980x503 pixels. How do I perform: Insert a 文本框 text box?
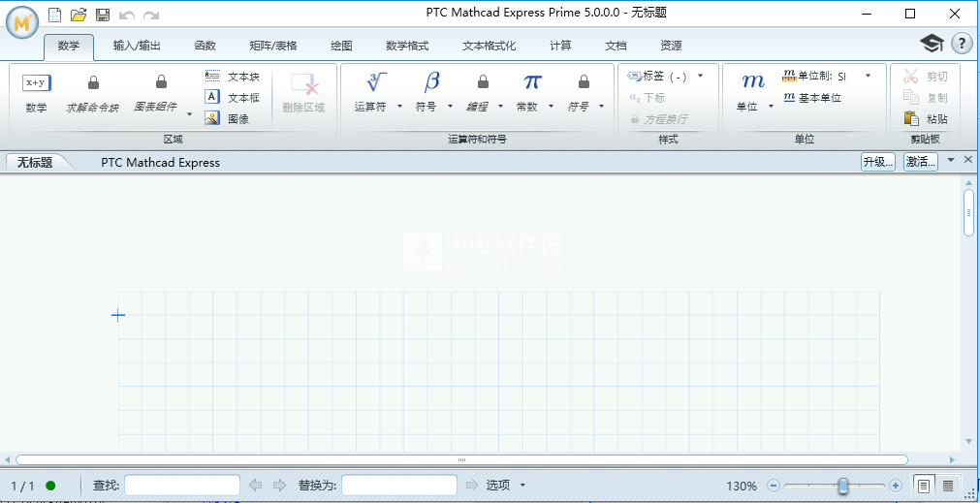(x=232, y=98)
